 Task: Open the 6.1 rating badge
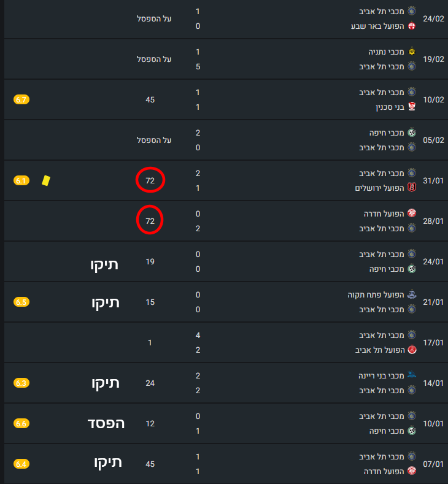21,180
